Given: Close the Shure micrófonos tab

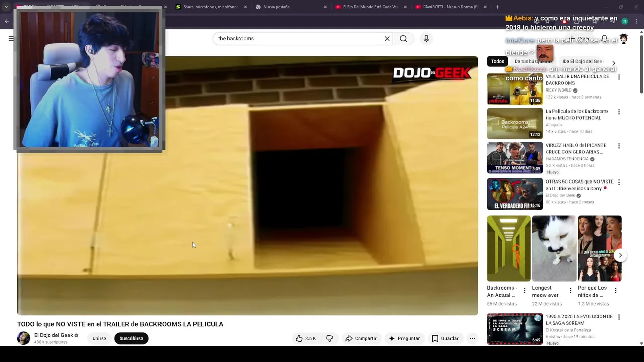Looking at the screenshot, I should click(x=245, y=7).
